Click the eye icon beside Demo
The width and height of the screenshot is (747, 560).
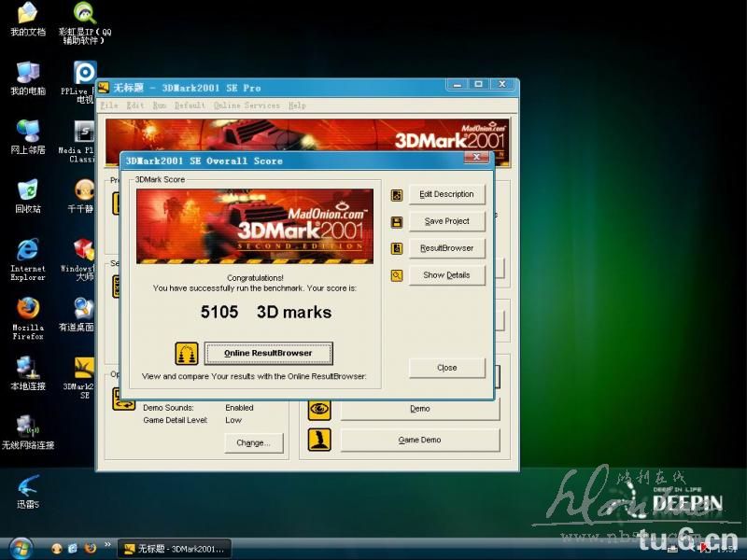319,409
